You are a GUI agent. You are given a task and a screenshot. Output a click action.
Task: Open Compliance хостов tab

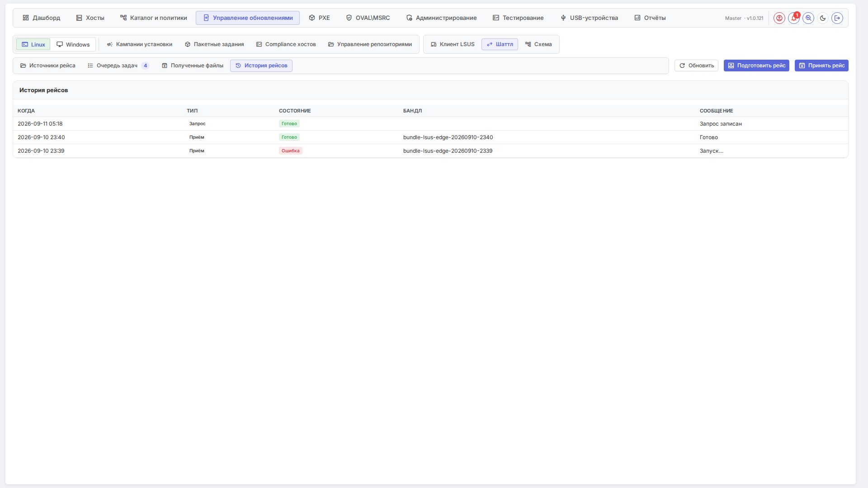click(x=286, y=44)
